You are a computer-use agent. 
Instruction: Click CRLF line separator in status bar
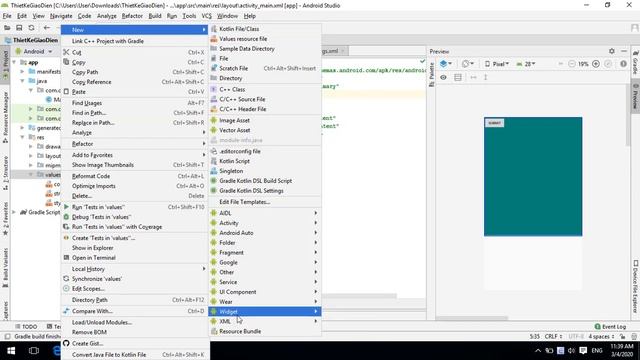point(553,337)
